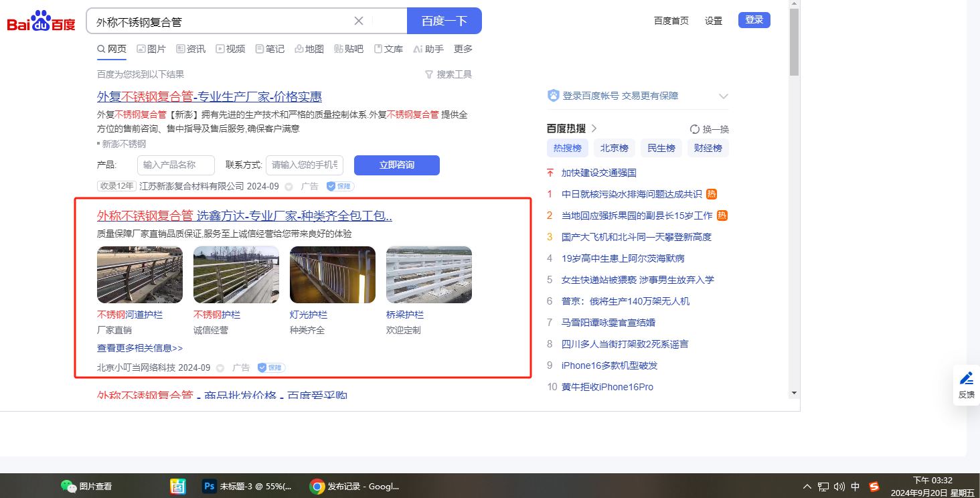The width and height of the screenshot is (980, 498).
Task: Switch to Chrome 发布记录 window in taskbar
Action: pos(355,487)
